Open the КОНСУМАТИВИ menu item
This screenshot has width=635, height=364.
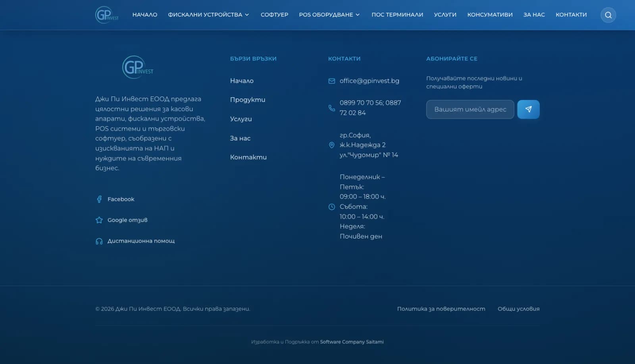[x=490, y=15]
